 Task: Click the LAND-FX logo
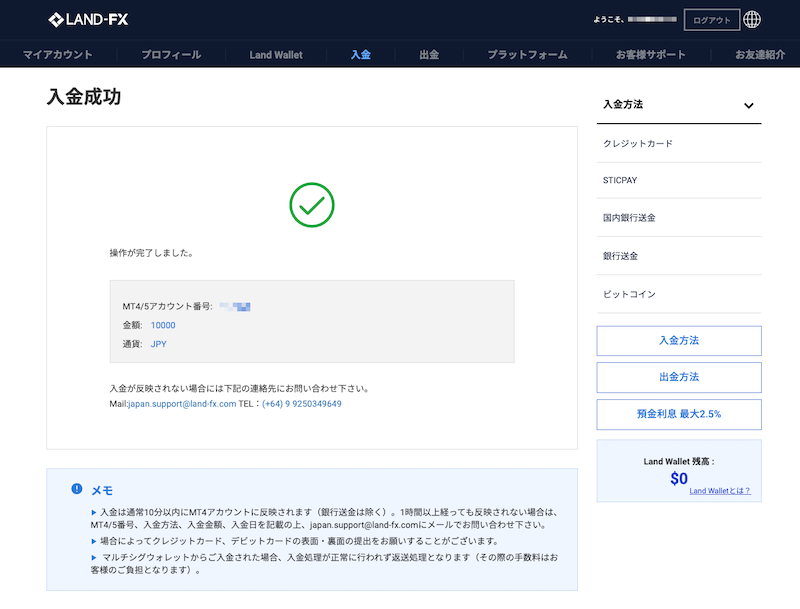[88, 20]
